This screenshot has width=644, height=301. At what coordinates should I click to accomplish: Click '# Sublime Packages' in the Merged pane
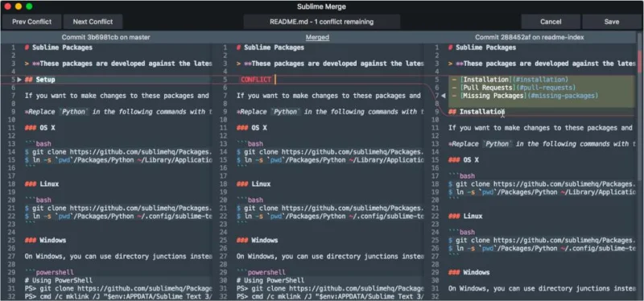tap(270, 47)
